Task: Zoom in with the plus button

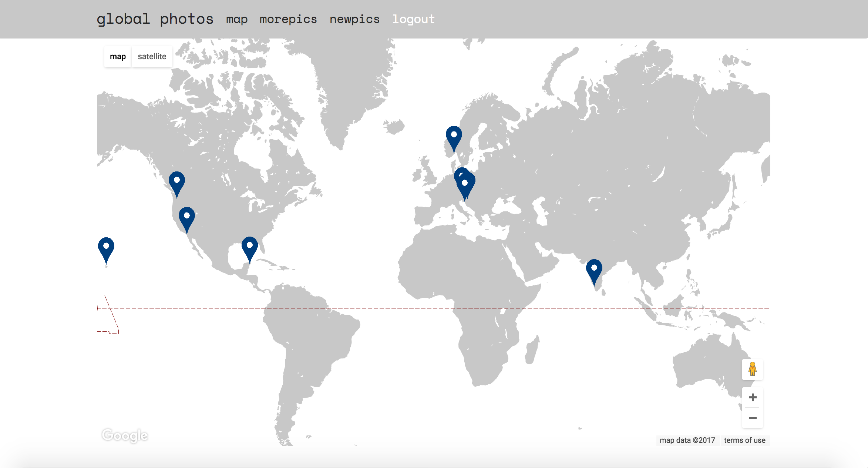Action: (x=753, y=397)
